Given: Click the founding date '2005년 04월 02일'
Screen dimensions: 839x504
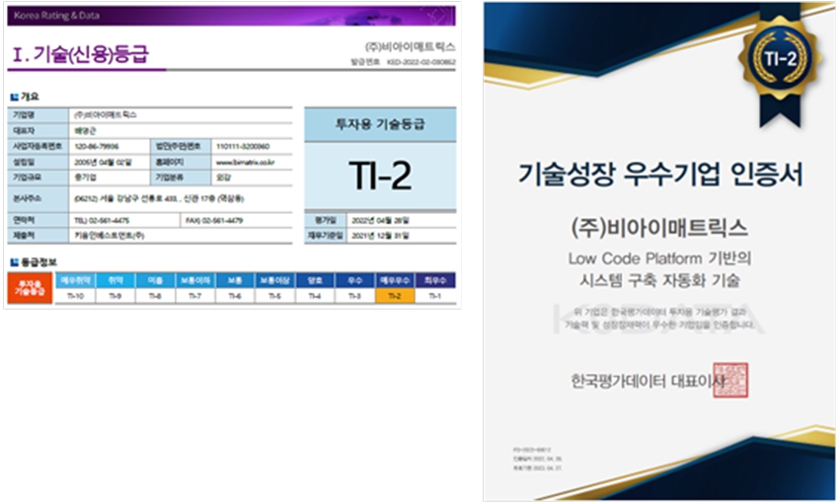Looking at the screenshot, I should coord(103,162).
